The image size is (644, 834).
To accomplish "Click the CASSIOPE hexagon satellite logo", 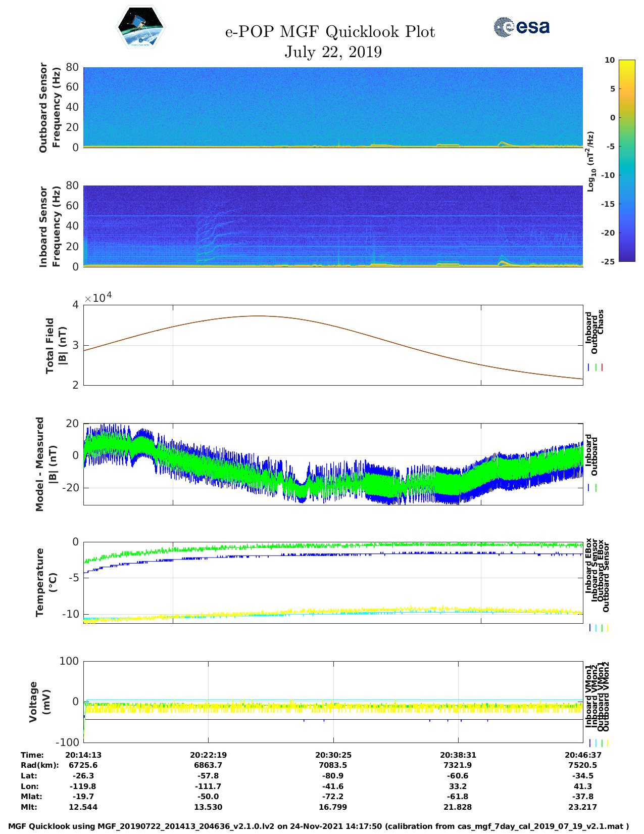I will [140, 28].
